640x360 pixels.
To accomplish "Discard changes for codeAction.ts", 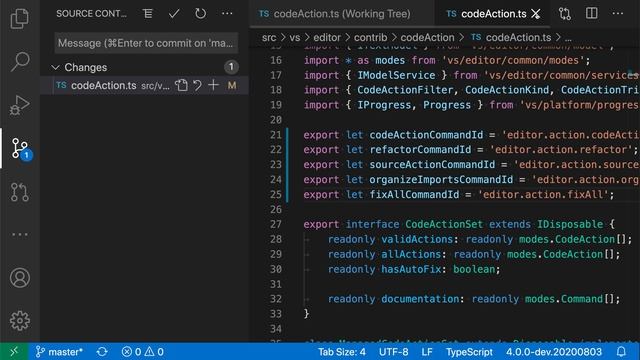I will [x=198, y=85].
